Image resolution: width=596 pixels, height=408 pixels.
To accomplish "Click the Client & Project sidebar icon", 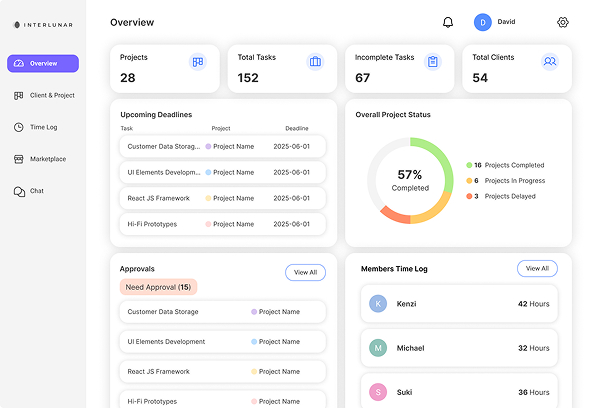I will tap(19, 95).
